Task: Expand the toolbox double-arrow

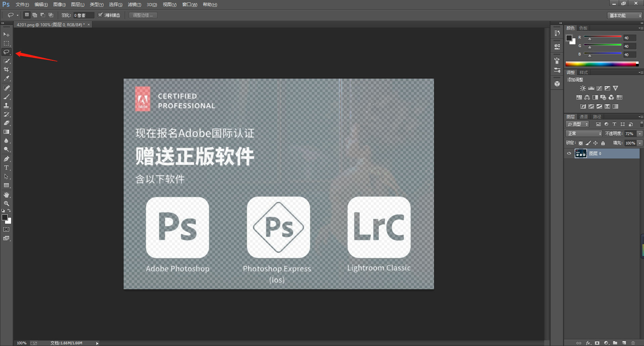Action: pos(3,23)
